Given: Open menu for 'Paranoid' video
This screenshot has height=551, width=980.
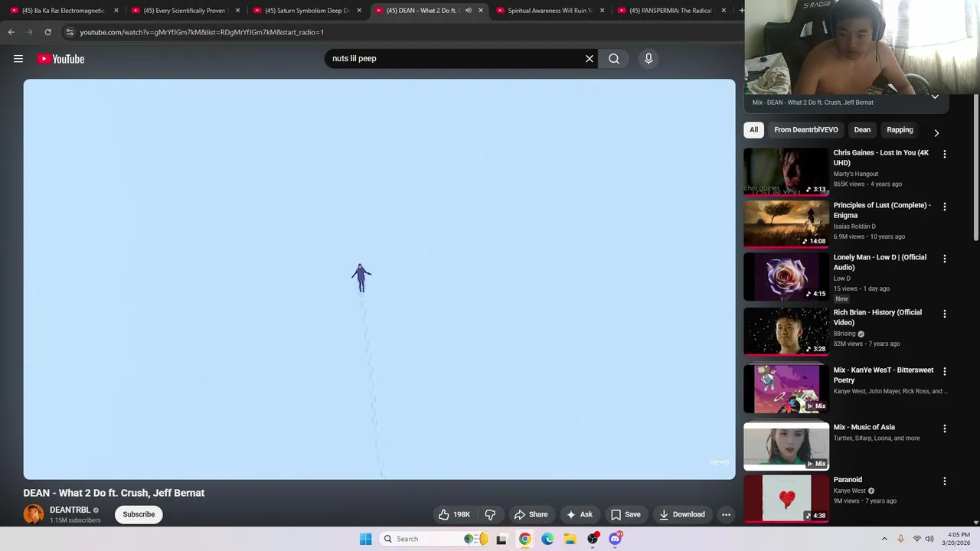Looking at the screenshot, I should coord(944,481).
